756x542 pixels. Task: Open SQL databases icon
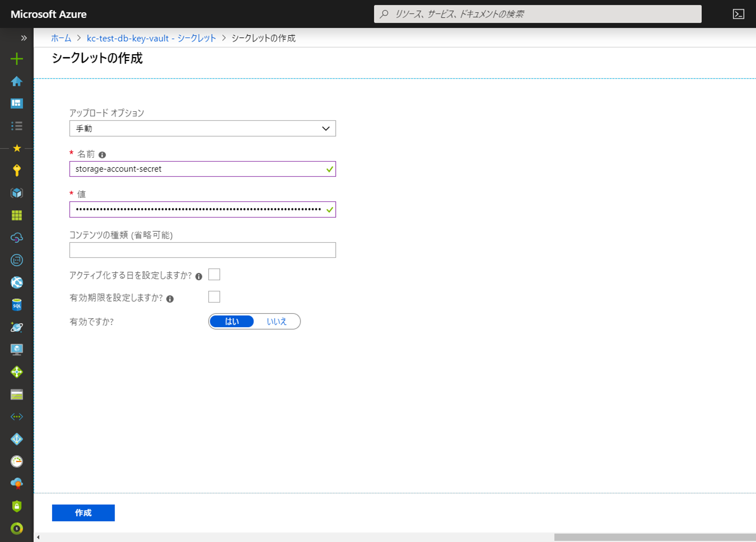point(17,305)
